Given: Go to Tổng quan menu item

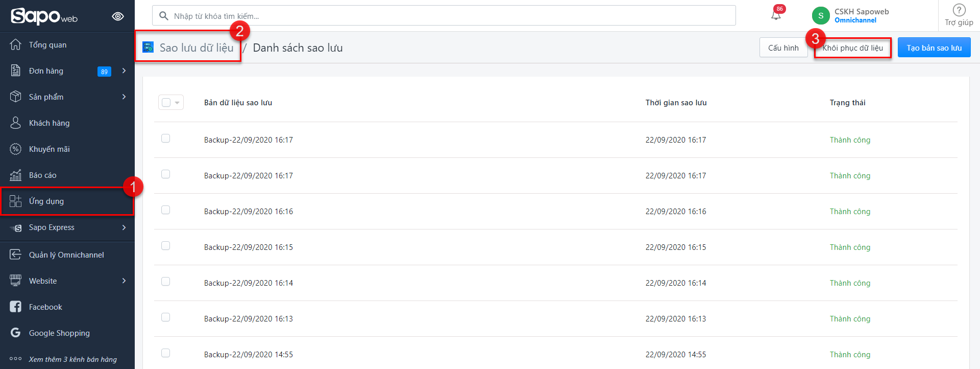Looking at the screenshot, I should (47, 45).
